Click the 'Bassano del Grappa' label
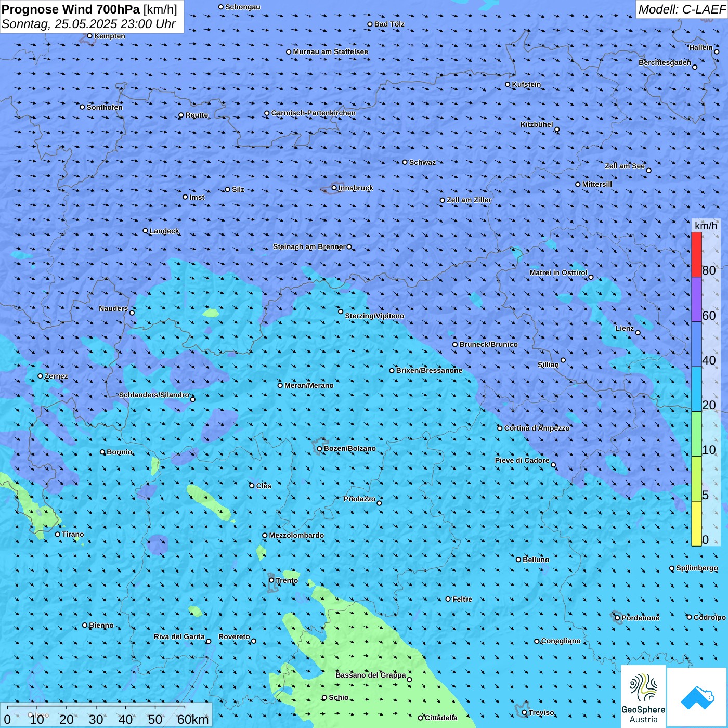Image resolution: width=728 pixels, height=728 pixels. (371, 675)
